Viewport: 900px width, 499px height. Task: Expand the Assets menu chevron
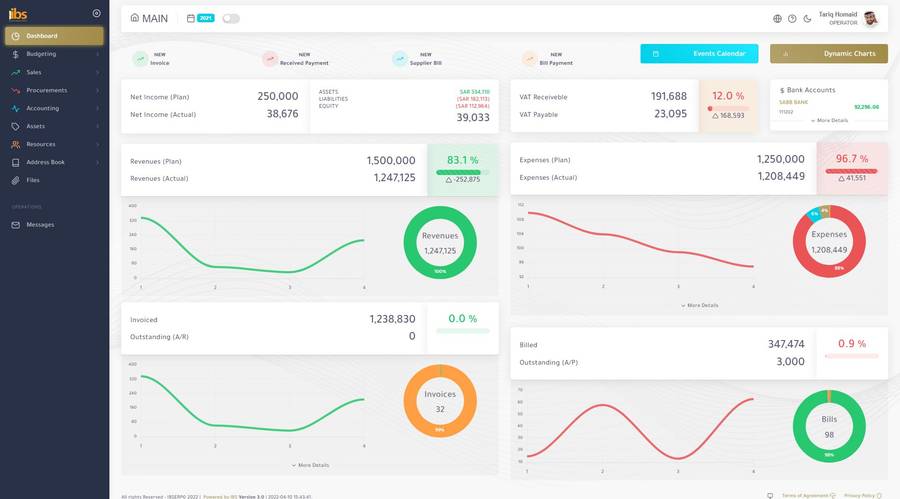coord(98,126)
